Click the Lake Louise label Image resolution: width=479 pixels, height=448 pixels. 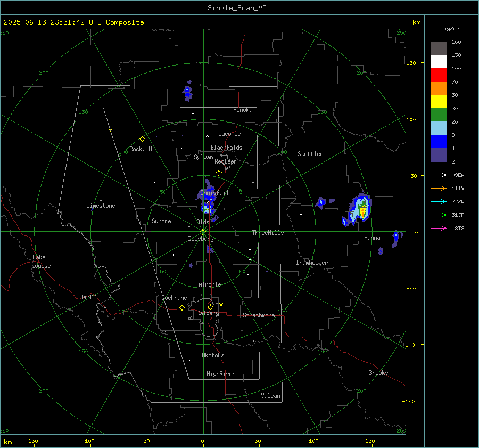(x=41, y=262)
